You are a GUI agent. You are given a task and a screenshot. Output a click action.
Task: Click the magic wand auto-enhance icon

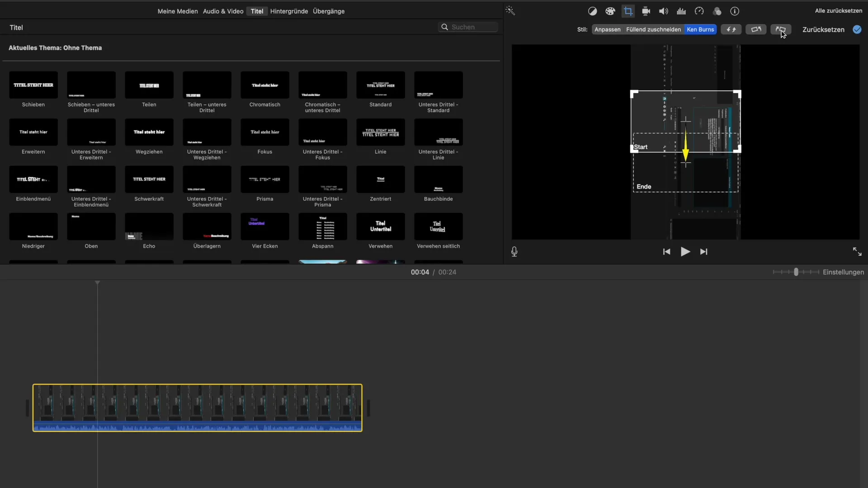(510, 11)
